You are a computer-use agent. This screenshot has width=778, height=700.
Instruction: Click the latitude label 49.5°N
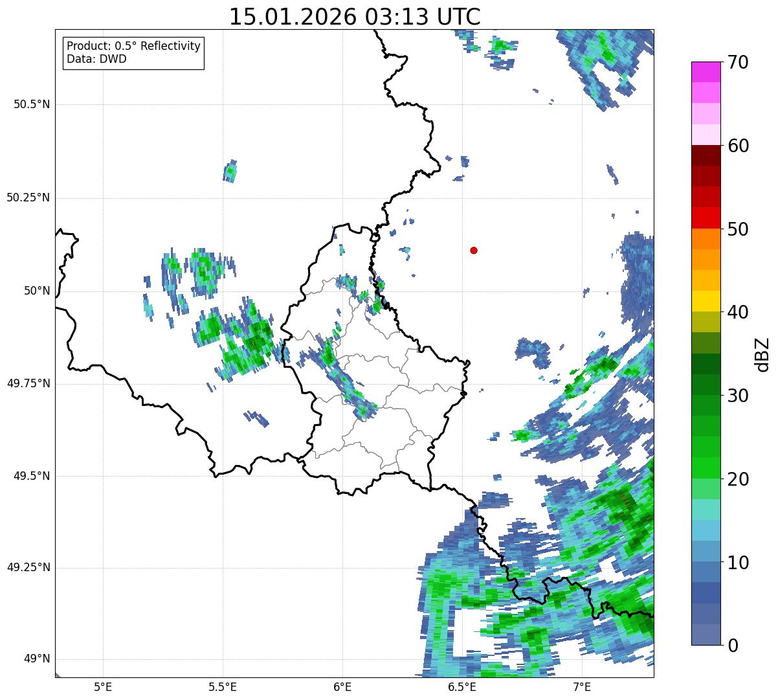[32, 476]
